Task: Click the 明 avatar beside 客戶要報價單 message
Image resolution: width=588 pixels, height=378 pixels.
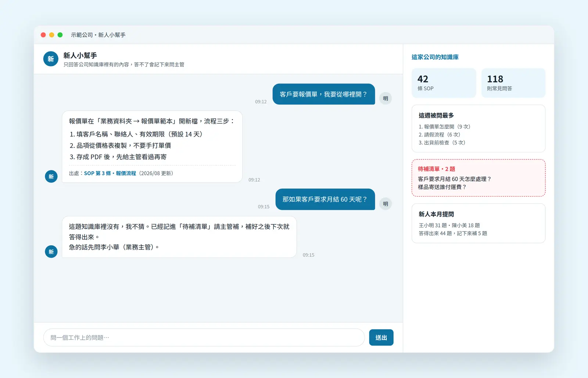Action: click(x=386, y=98)
